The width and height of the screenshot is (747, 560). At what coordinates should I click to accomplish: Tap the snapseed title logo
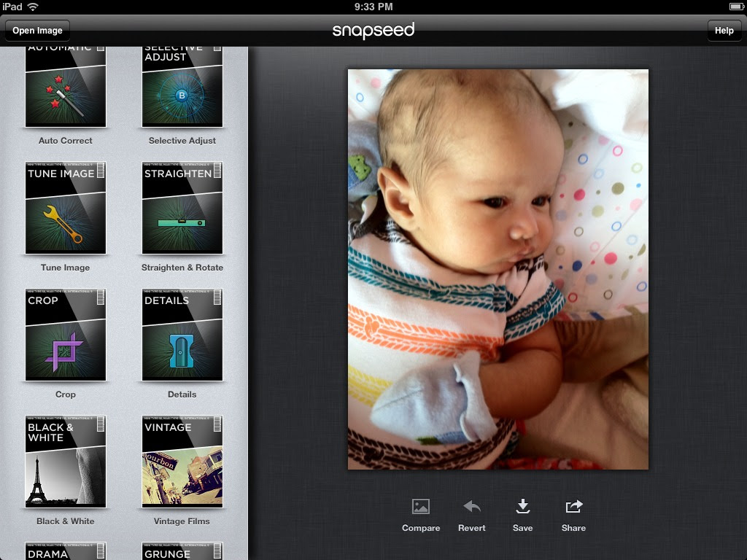coord(373,31)
